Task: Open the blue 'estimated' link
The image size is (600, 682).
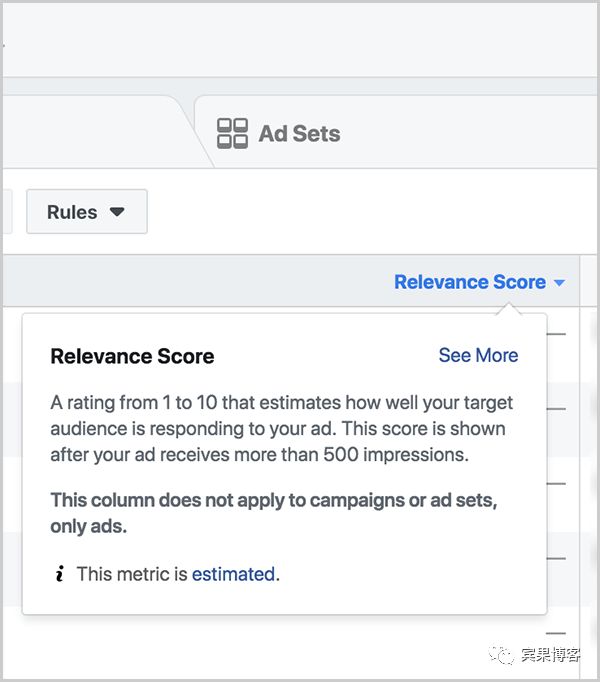Action: pos(233,574)
